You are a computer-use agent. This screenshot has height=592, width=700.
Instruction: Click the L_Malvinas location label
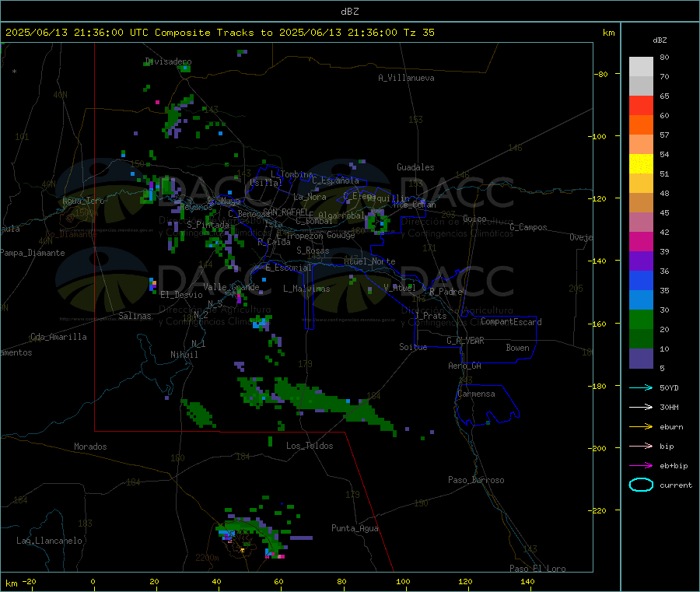pos(306,289)
